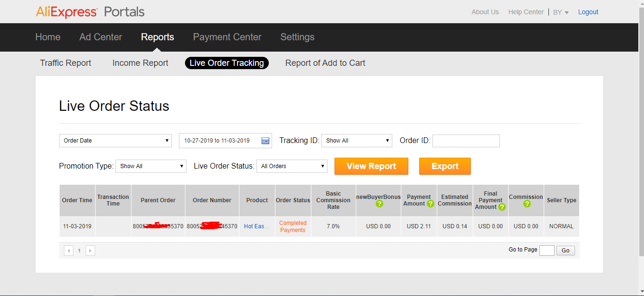Go to previous page arrow in pagination
This screenshot has width=644, height=296.
pos(69,251)
